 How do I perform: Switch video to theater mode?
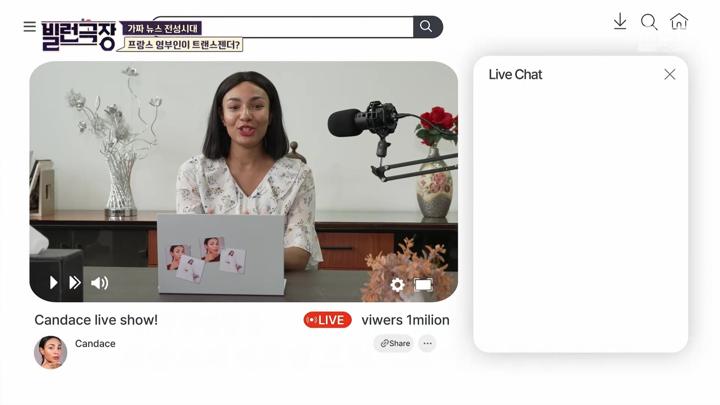pyautogui.click(x=423, y=285)
